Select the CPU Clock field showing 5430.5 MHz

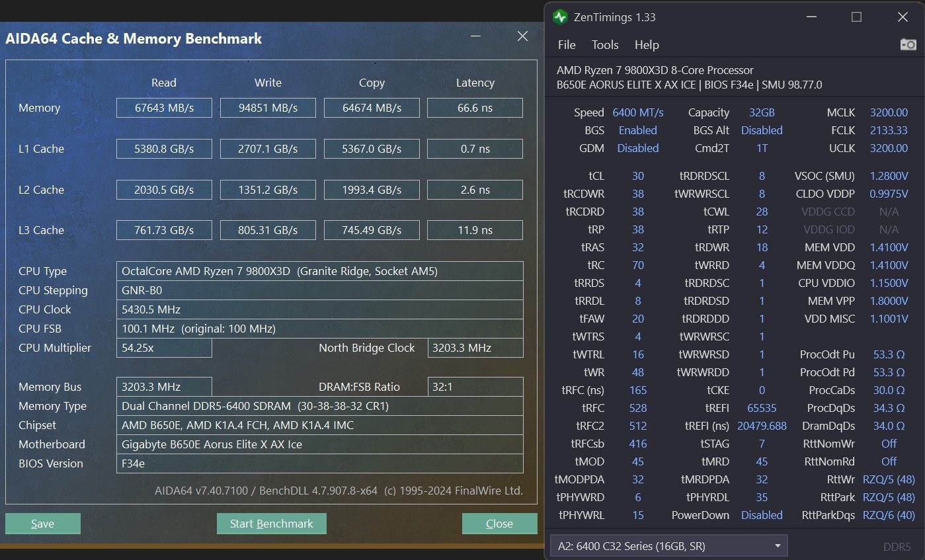click(x=319, y=309)
